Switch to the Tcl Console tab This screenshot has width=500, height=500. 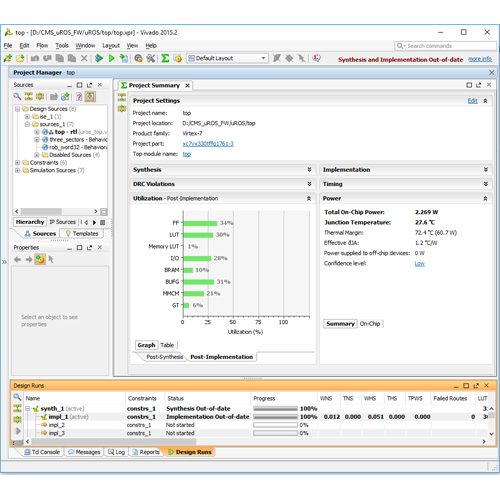point(42,452)
